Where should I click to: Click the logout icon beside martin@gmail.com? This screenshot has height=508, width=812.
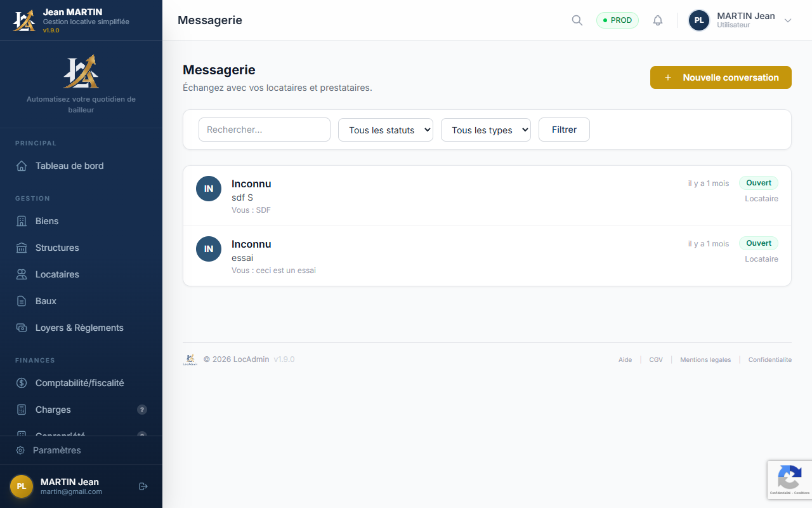click(143, 486)
